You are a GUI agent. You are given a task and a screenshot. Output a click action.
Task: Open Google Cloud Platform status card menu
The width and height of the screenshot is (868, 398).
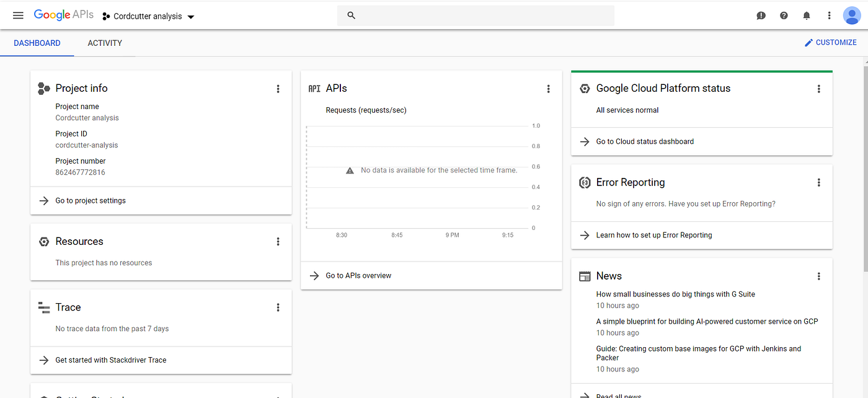818,89
